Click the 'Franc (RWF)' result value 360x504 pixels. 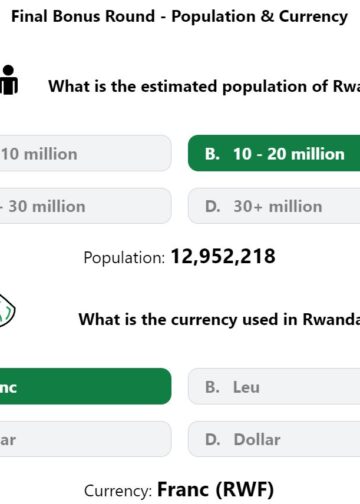[x=215, y=489]
